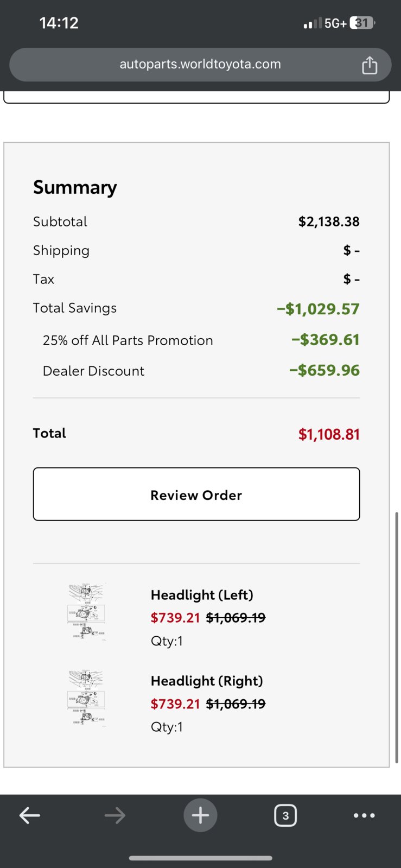Open the three-dots browser menu
The width and height of the screenshot is (401, 868).
[x=364, y=815]
